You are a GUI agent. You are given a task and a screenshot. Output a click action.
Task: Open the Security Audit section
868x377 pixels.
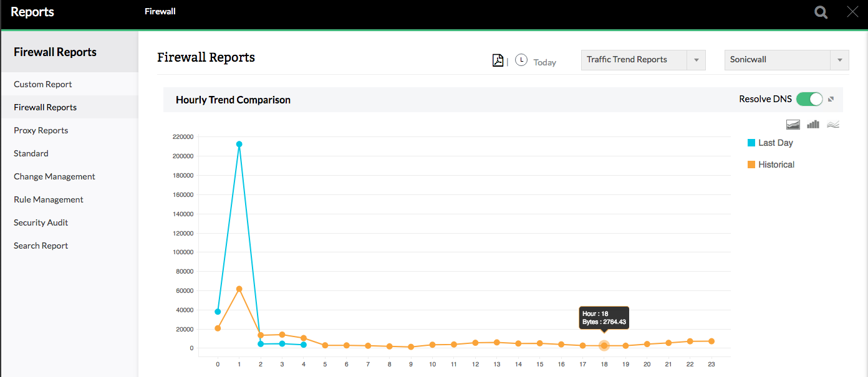(41, 222)
